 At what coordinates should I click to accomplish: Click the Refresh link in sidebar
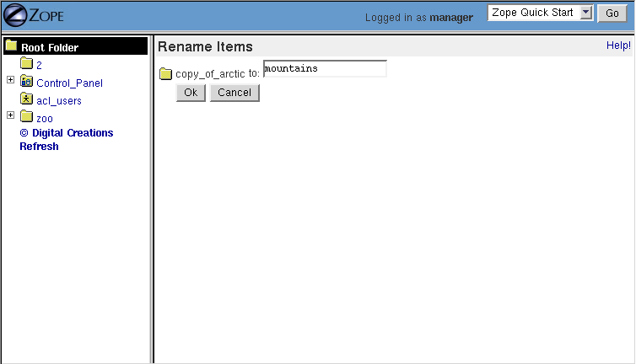[x=39, y=146]
